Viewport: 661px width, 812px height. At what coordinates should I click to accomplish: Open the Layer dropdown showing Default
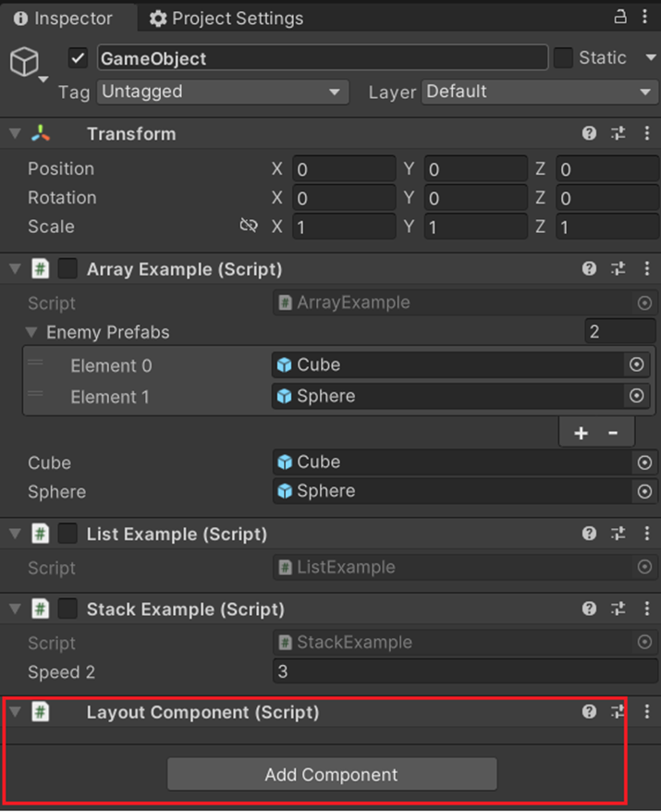[539, 92]
